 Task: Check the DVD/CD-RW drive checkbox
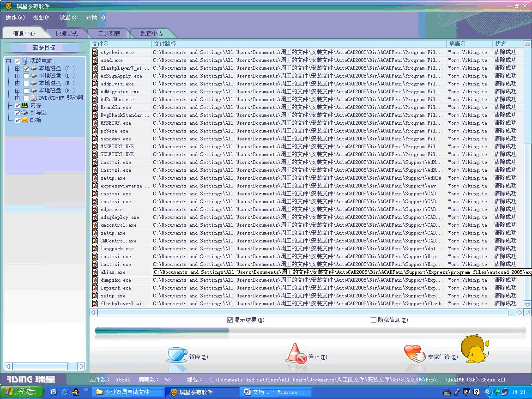pyautogui.click(x=26, y=98)
